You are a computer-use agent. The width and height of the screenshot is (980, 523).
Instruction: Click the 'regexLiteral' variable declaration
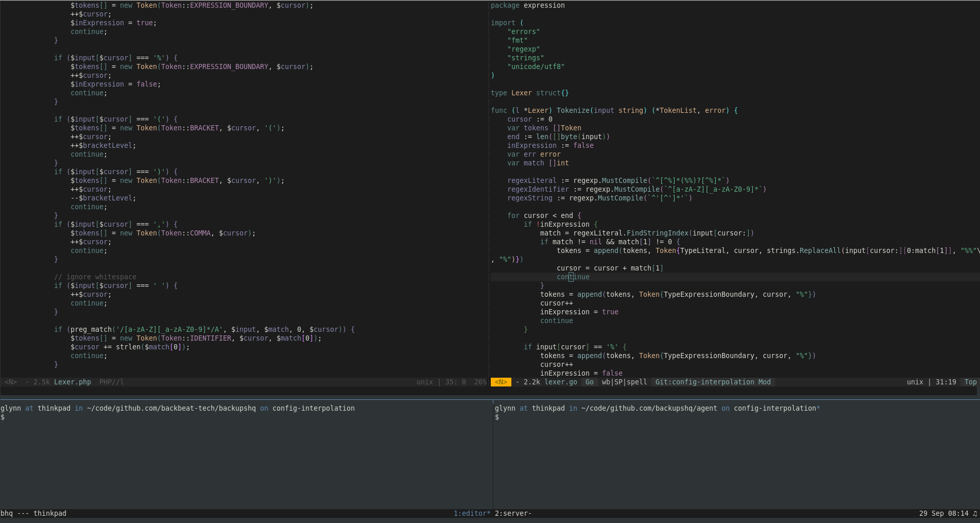[x=532, y=180]
